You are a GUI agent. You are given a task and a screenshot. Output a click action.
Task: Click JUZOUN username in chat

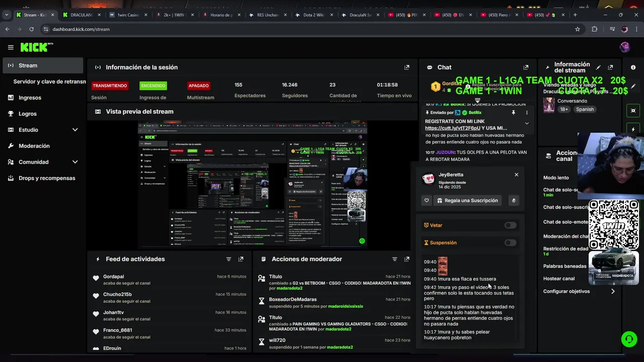(445, 152)
